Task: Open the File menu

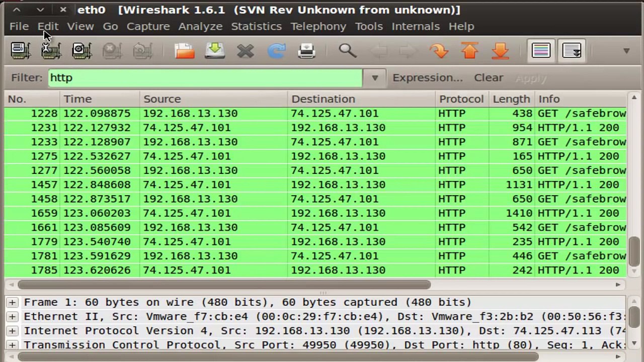Action: coord(19,26)
